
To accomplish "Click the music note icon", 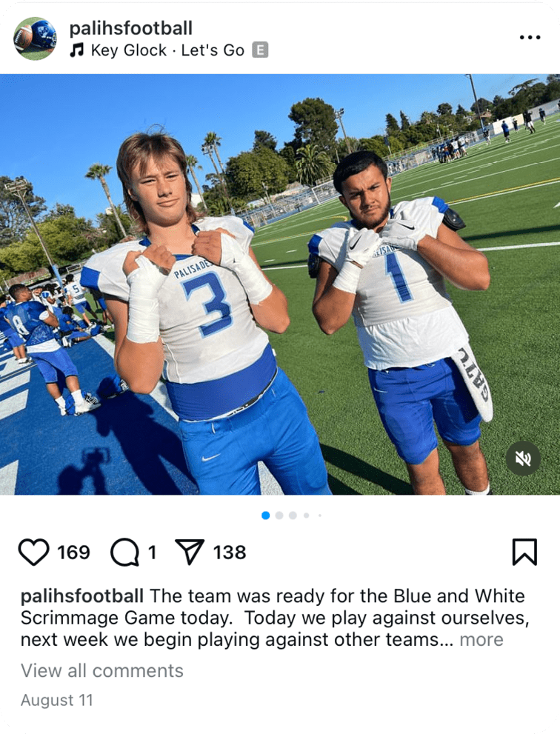I will point(77,50).
